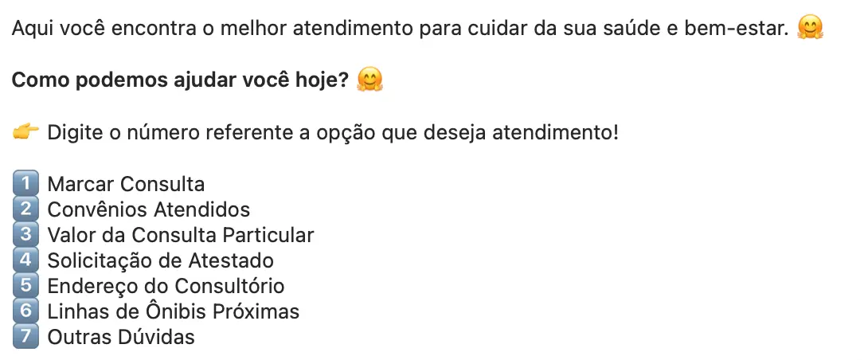Select the Outras Dúvidas option text
Image resolution: width=868 pixels, height=360 pixels.
[x=121, y=337]
